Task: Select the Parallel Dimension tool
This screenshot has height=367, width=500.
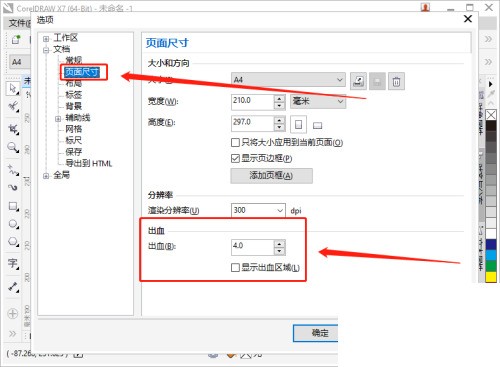Action: coord(13,286)
